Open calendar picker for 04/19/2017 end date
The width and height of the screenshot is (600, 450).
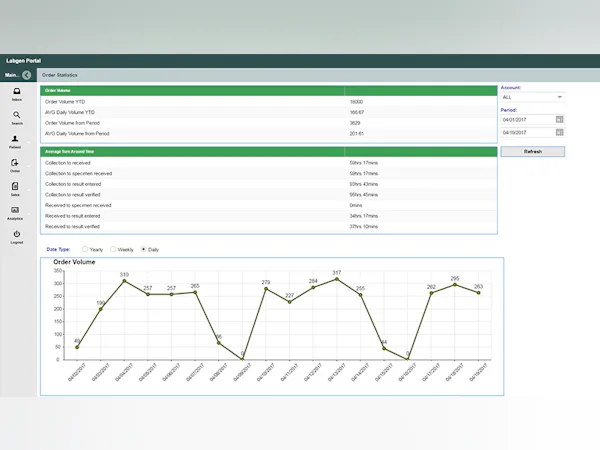pos(559,132)
